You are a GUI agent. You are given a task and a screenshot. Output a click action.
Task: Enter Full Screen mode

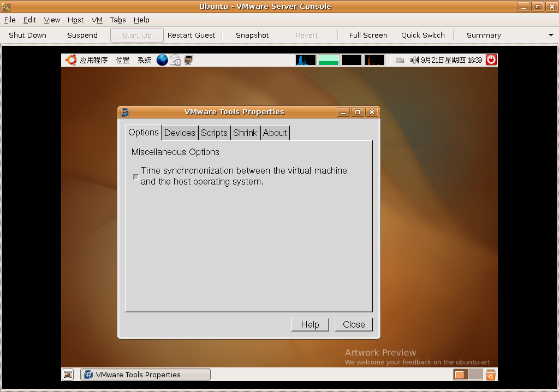(368, 35)
